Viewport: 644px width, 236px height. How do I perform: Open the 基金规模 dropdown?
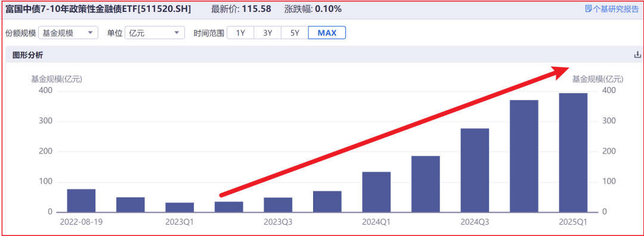(68, 33)
